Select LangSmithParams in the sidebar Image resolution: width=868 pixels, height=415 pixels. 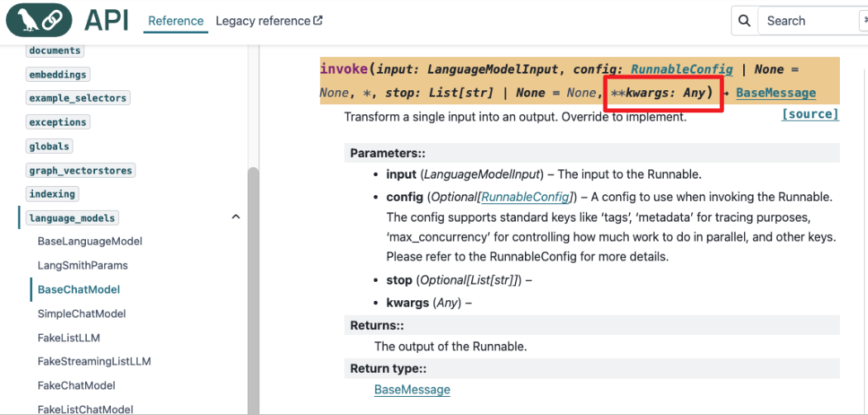tap(83, 265)
